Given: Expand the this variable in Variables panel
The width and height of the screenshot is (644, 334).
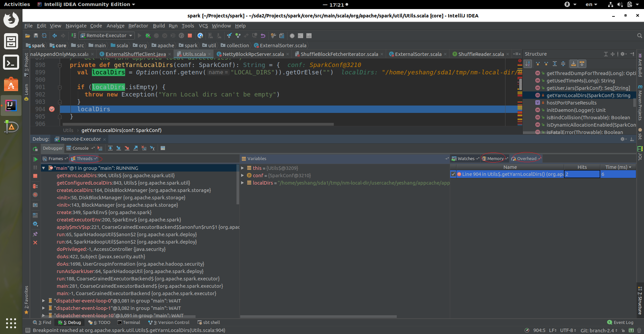Looking at the screenshot, I should (243, 168).
